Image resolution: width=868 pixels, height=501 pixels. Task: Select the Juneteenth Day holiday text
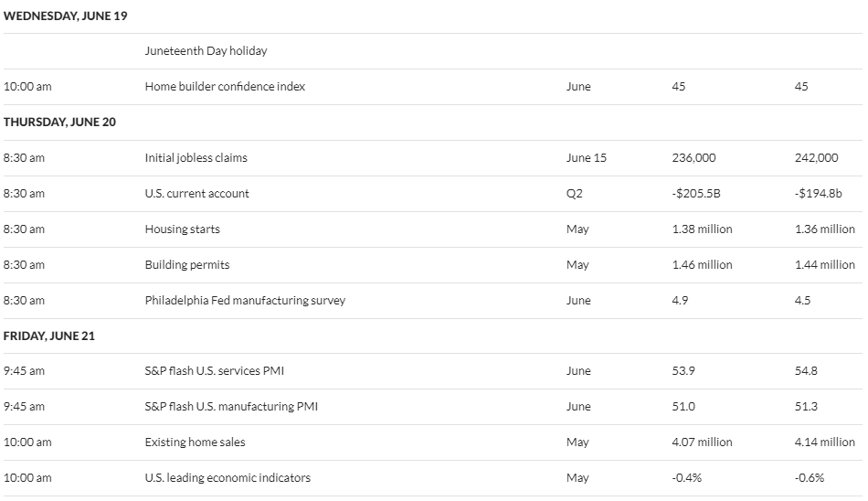[x=206, y=51]
